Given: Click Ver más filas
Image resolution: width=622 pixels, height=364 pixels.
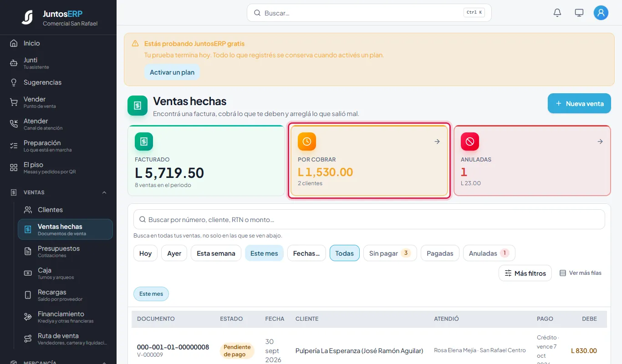Looking at the screenshot, I should pos(580,273).
